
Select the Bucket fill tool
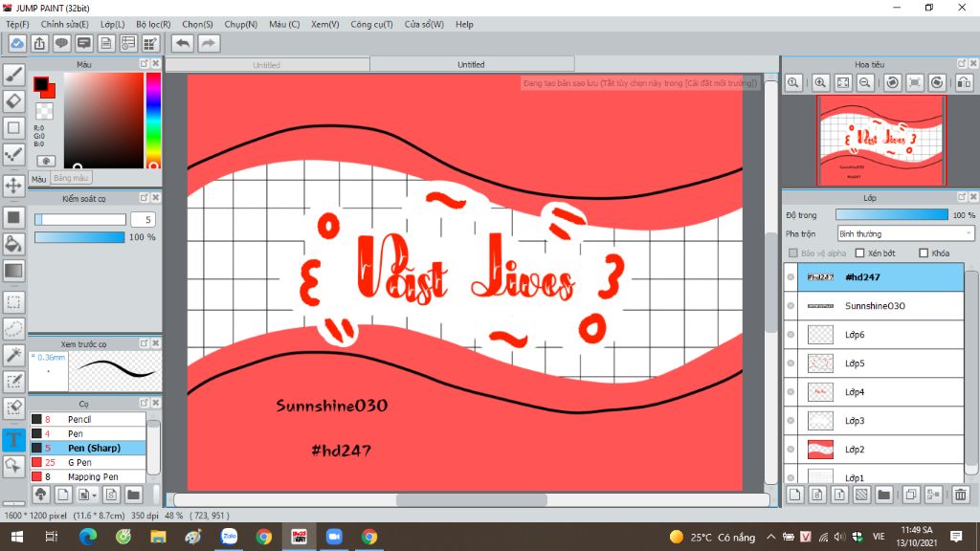click(x=13, y=244)
